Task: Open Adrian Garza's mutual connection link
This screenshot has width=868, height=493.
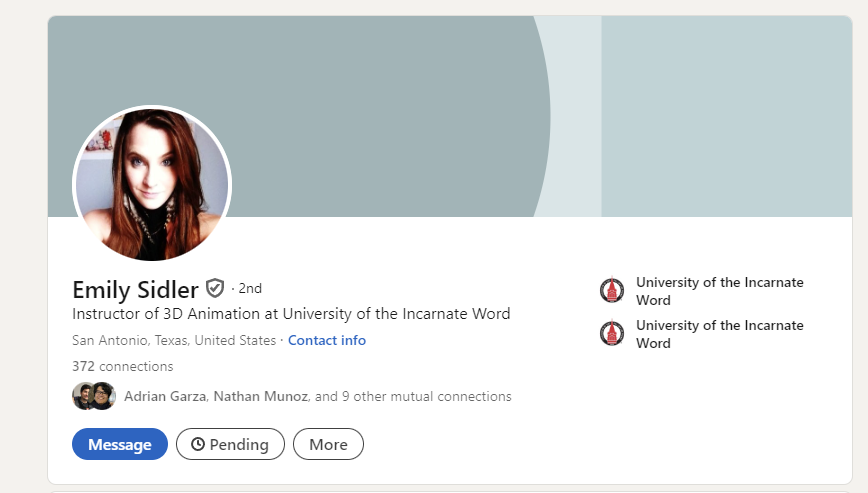Action: tap(165, 396)
